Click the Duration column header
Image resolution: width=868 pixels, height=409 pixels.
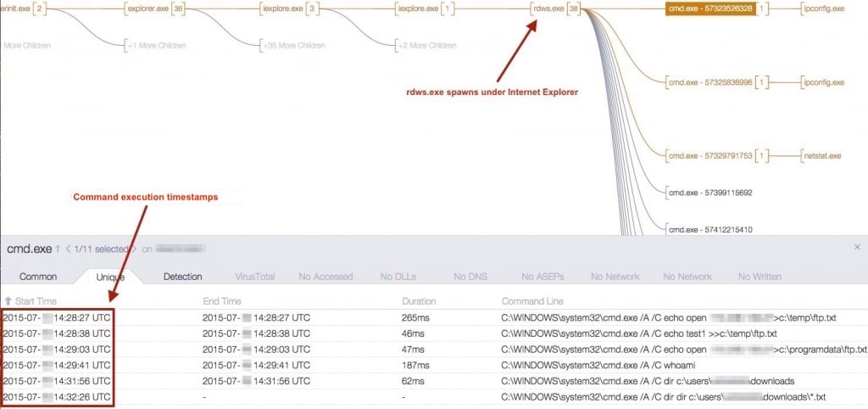coord(419,301)
